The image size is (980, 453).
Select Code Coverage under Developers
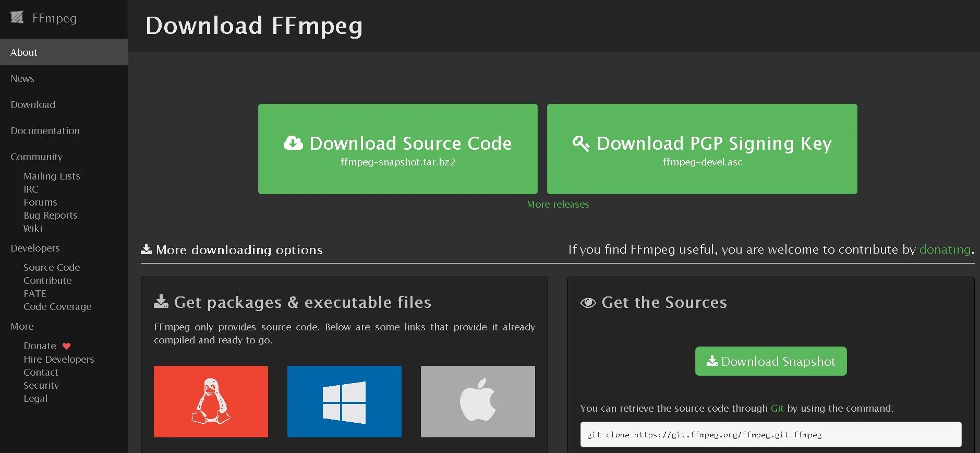click(x=57, y=306)
